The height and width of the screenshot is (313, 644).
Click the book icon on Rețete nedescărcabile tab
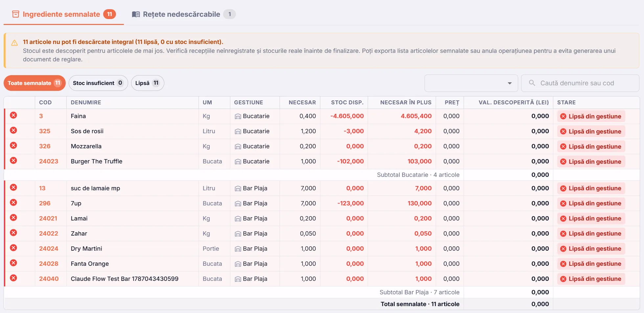[136, 14]
